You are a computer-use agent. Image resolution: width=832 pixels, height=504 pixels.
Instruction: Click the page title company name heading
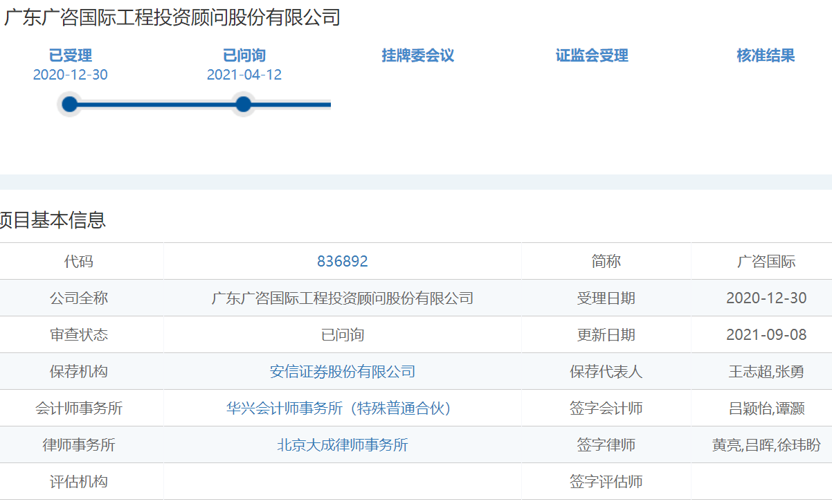(172, 17)
